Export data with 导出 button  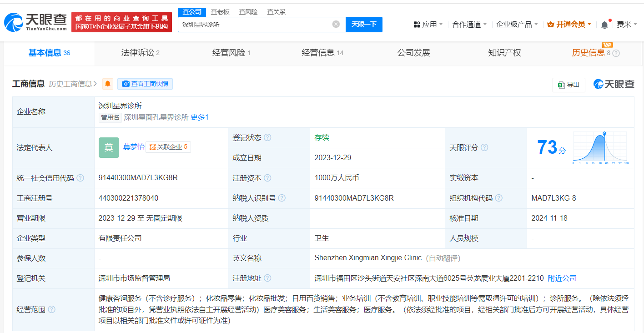click(569, 85)
